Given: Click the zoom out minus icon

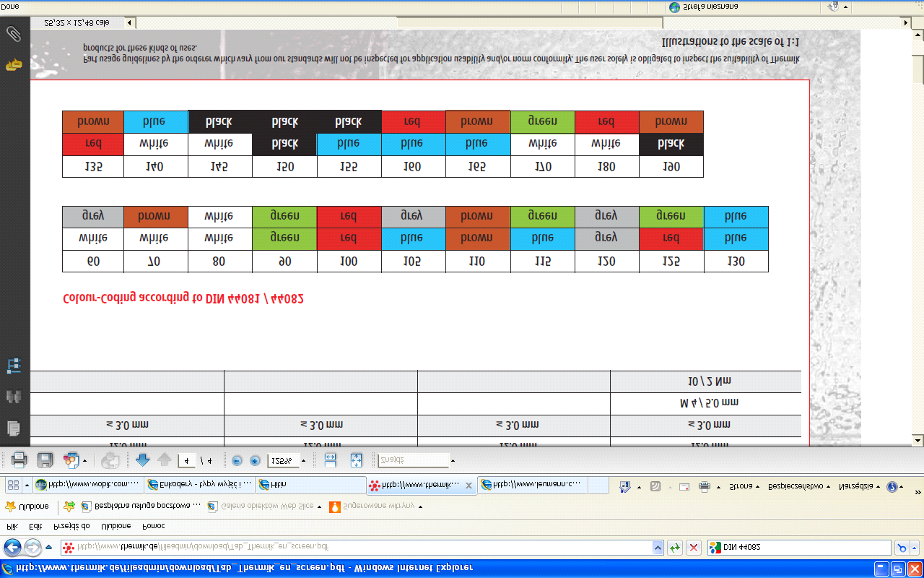Looking at the screenshot, I should [x=237, y=460].
